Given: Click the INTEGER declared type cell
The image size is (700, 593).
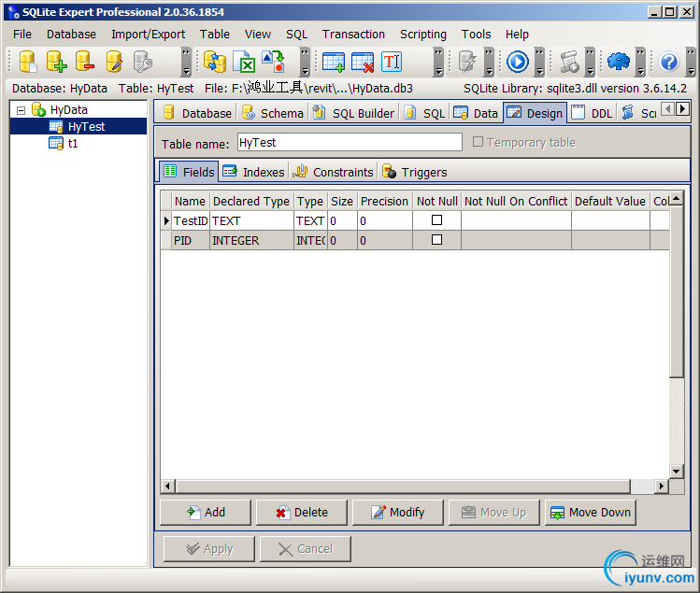Looking at the screenshot, I should pyautogui.click(x=251, y=241).
